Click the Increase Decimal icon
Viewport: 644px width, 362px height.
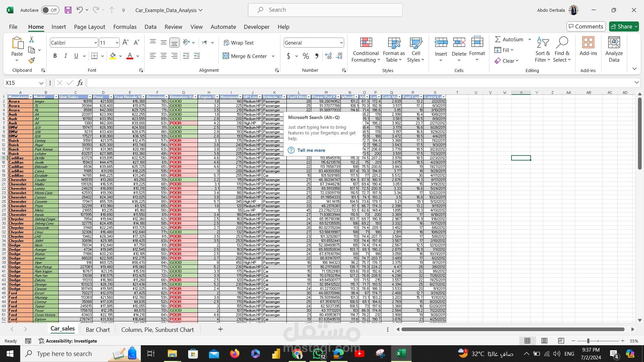pyautogui.click(x=328, y=56)
